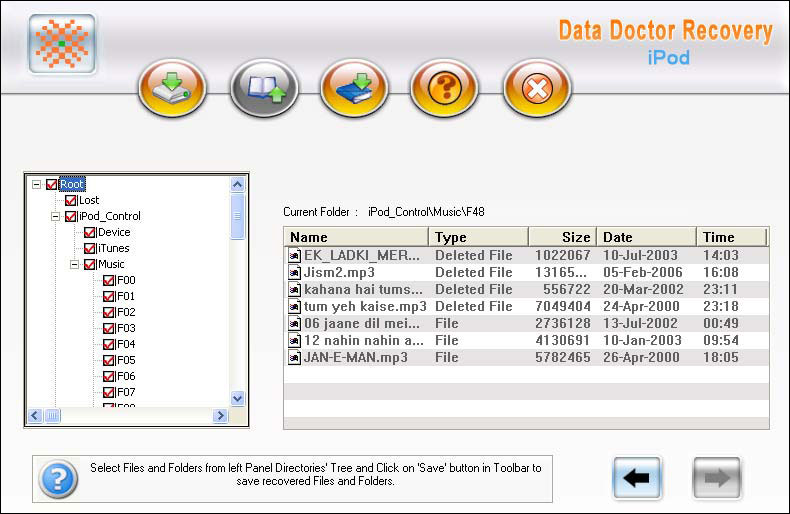Select the iTunes folder label
Image resolution: width=790 pixels, height=514 pixels.
114,248
